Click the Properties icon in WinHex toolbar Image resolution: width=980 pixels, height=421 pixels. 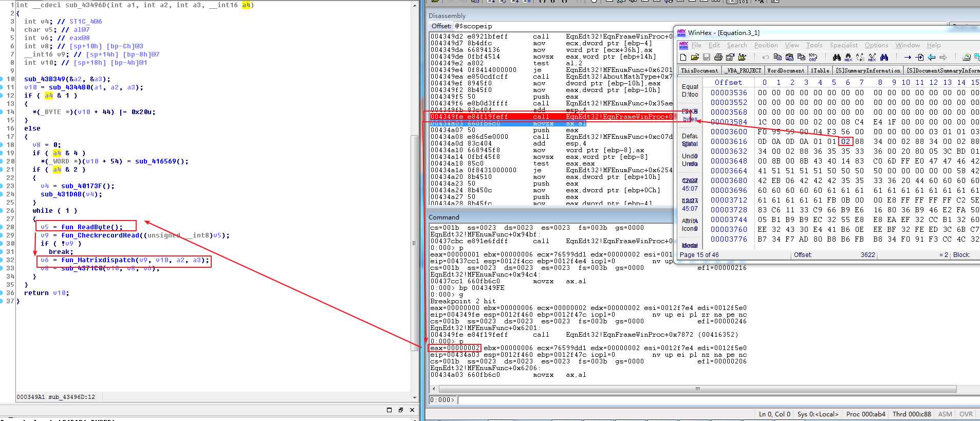[730, 57]
